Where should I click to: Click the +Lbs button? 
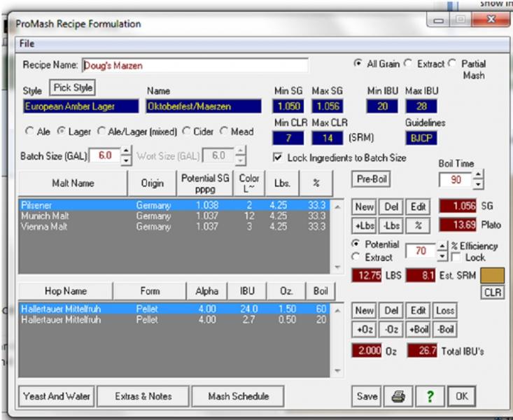[x=364, y=225]
